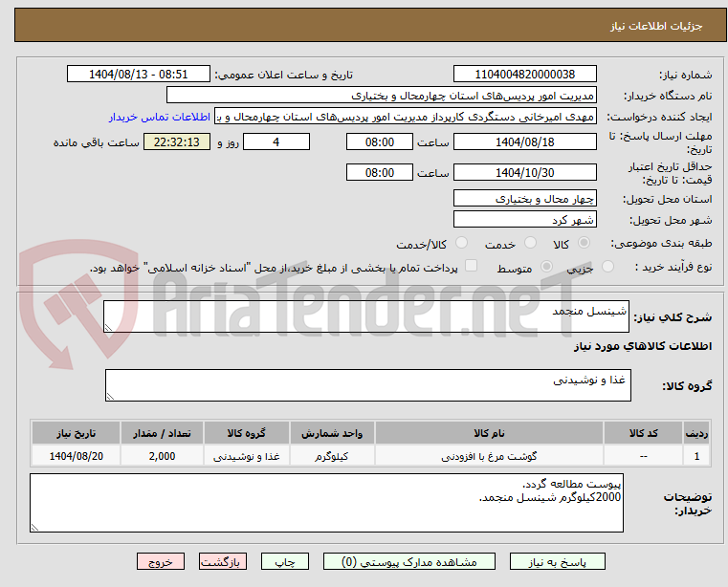Select the کالا radio button
This screenshot has height=587, width=728.
[585, 243]
